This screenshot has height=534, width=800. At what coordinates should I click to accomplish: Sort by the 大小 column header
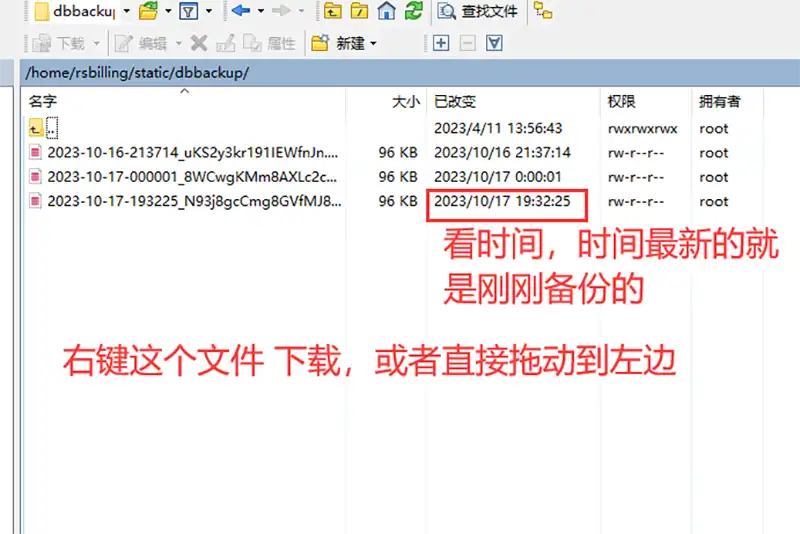[406, 101]
